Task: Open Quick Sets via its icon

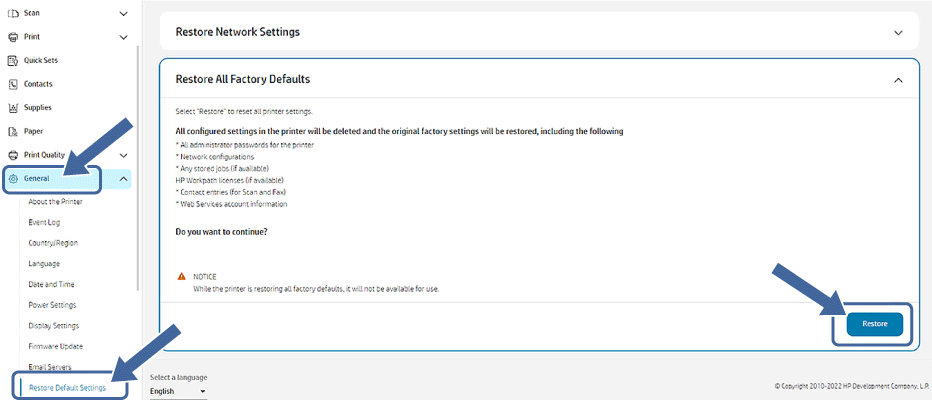Action: tap(13, 61)
